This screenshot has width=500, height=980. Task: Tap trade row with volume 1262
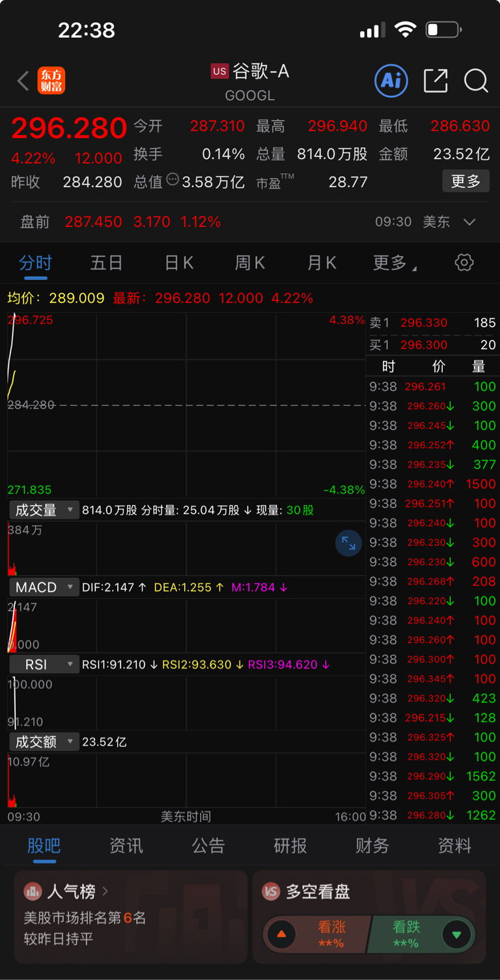(433, 815)
